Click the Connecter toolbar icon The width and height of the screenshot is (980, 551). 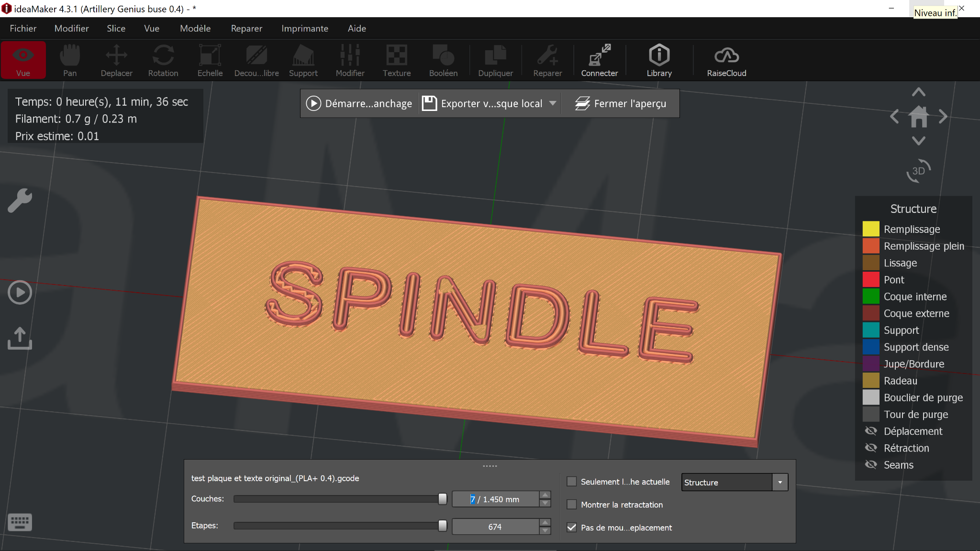[x=599, y=60]
